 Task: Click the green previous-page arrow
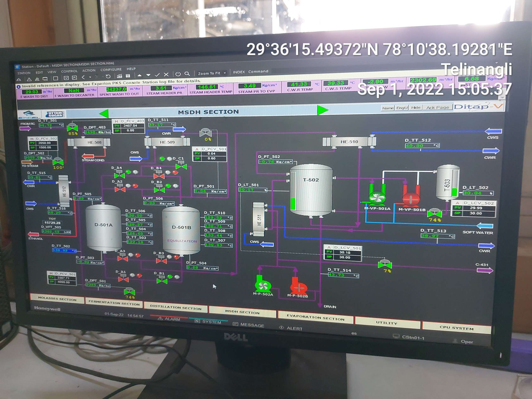click(x=104, y=114)
